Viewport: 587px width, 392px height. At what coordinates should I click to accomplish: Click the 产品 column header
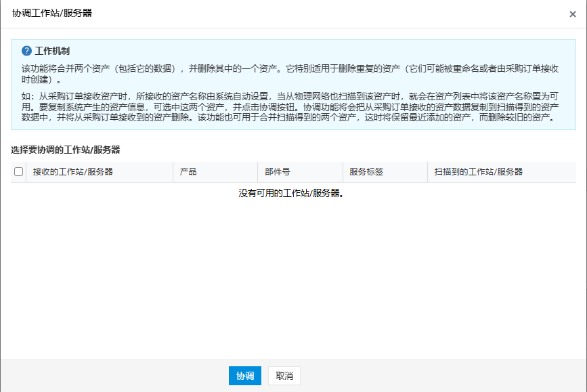pyautogui.click(x=188, y=172)
